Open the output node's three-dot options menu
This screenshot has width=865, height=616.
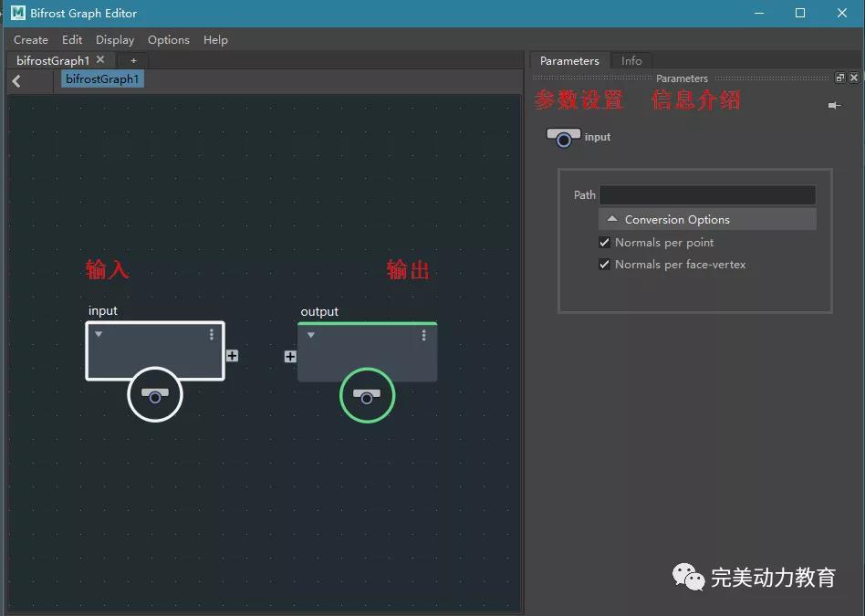click(x=423, y=336)
